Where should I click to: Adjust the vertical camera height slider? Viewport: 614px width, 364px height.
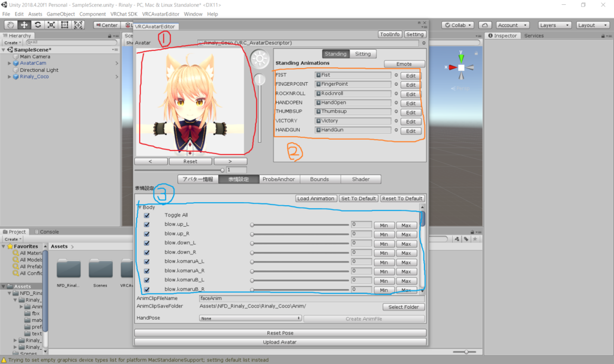(259, 109)
